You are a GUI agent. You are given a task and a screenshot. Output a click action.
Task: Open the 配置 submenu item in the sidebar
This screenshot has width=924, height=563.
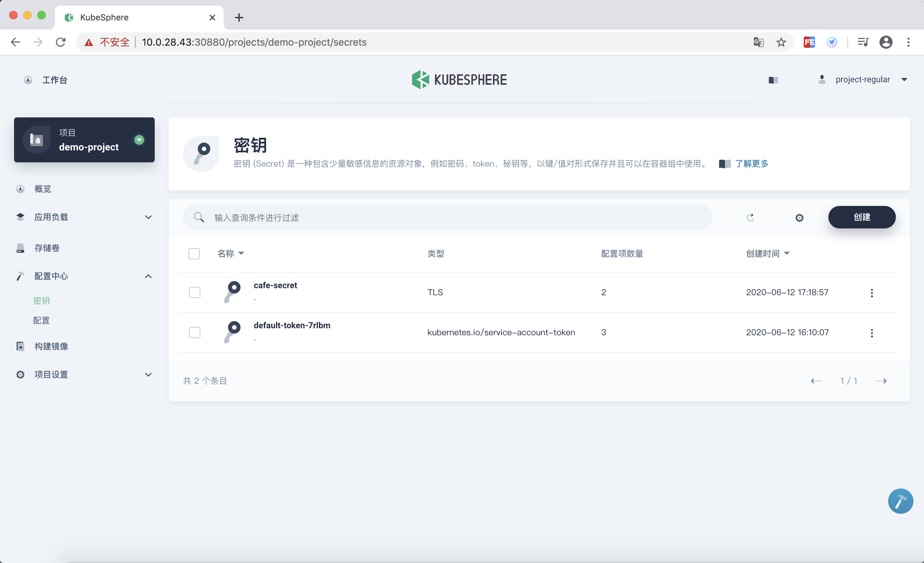pos(41,320)
